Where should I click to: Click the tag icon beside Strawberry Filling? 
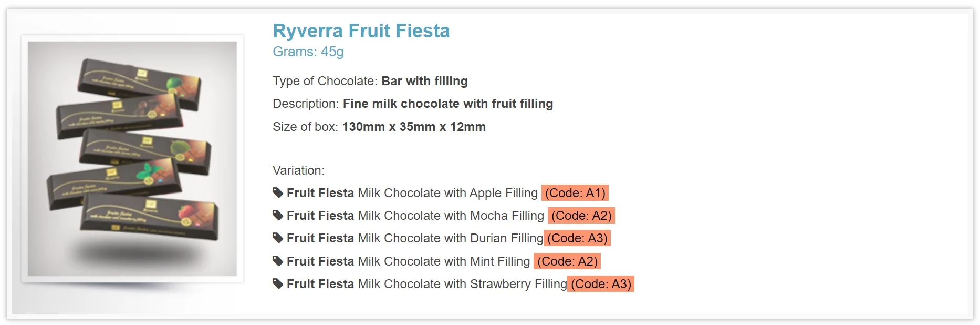(278, 284)
